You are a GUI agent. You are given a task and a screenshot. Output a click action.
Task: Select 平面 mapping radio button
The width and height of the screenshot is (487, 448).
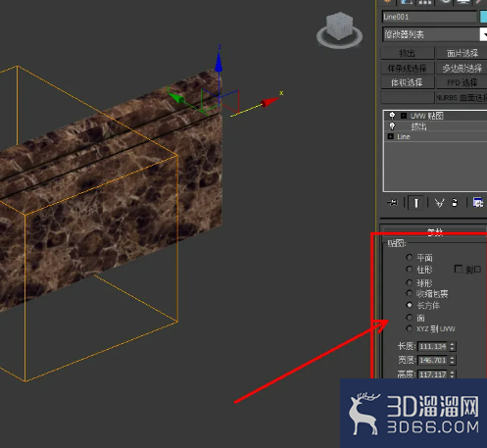point(409,258)
